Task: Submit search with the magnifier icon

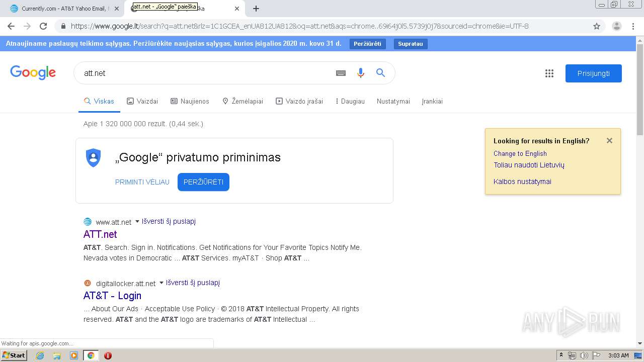Action: point(380,73)
